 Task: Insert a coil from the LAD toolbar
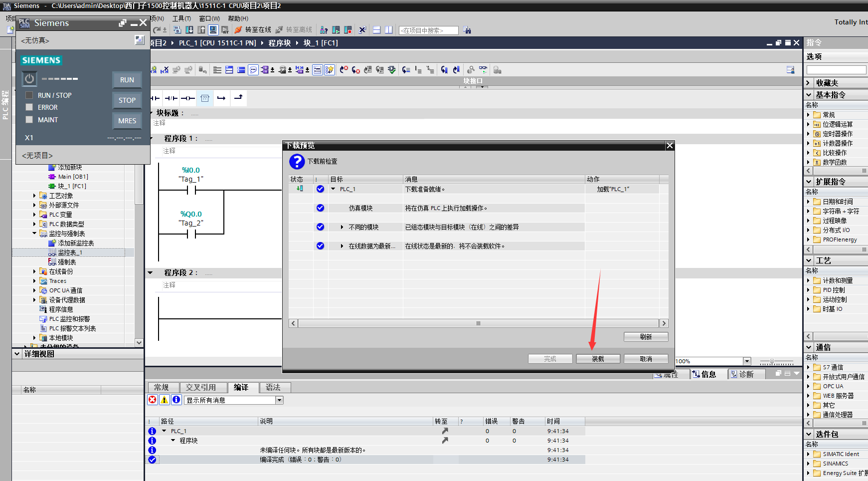(188, 98)
